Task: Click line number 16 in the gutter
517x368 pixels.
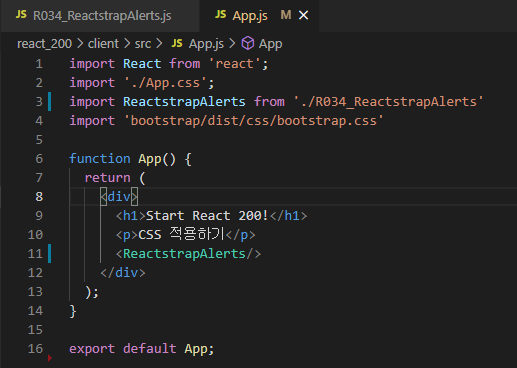Action: pyautogui.click(x=35, y=349)
